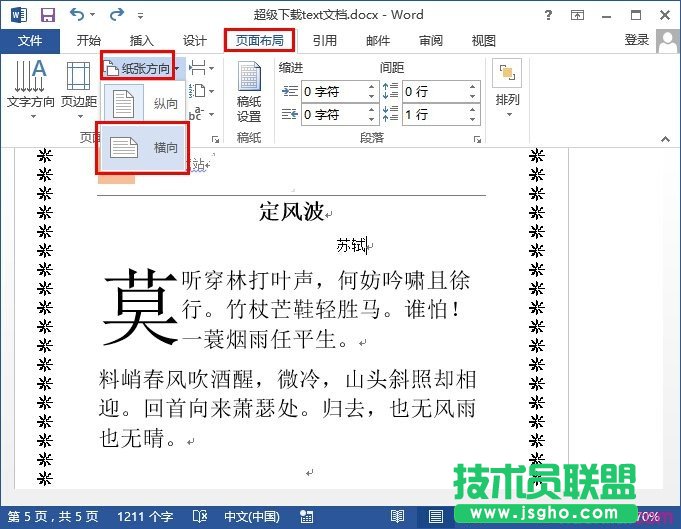The image size is (681, 529).
Task: Open the 排列 arrange menu
Action: pos(507,89)
